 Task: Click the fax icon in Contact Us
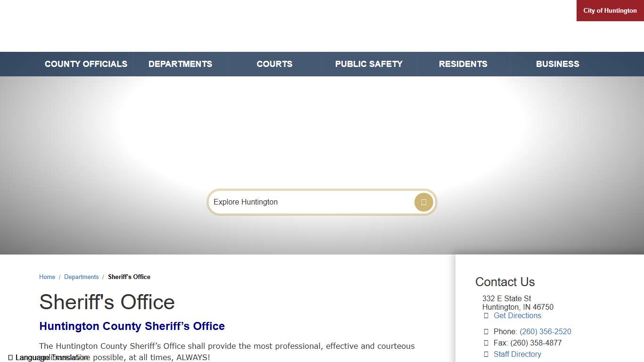[x=486, y=343]
